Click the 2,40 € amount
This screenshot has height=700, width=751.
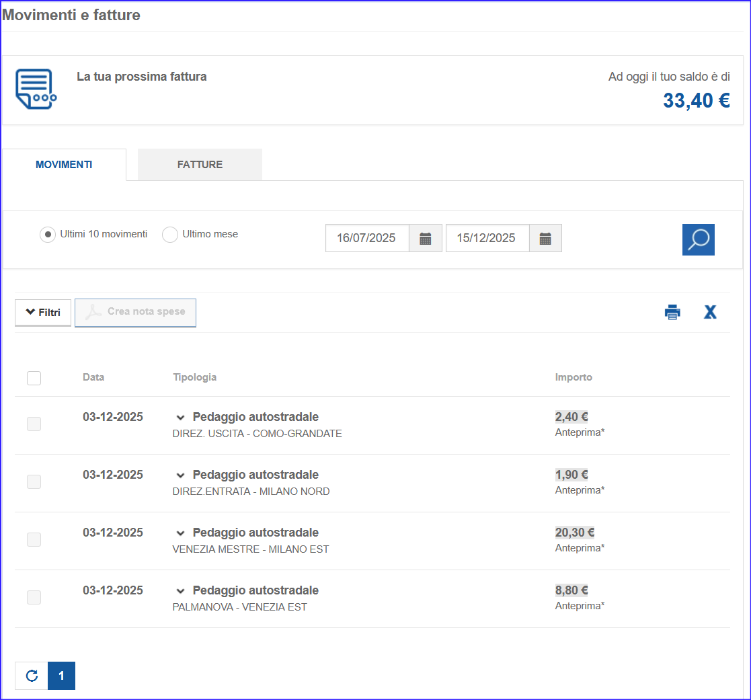pyautogui.click(x=571, y=417)
